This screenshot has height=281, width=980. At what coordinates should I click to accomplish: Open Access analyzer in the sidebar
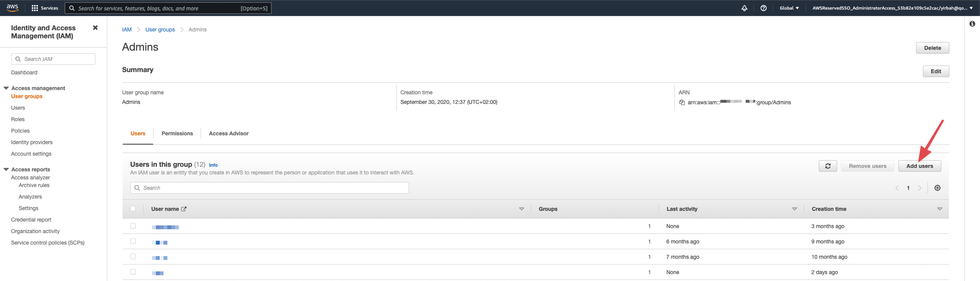tap(31, 177)
